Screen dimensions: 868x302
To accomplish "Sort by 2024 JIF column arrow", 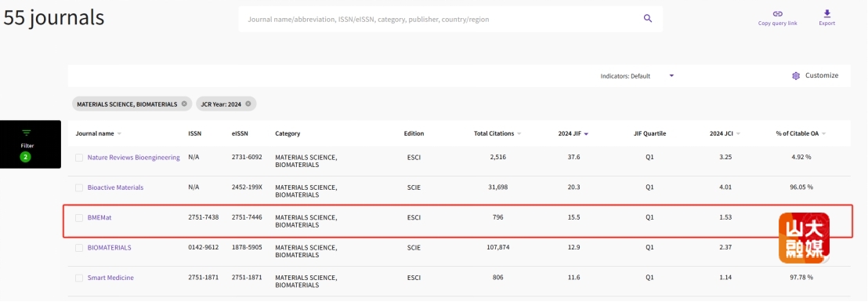I will click(x=586, y=133).
